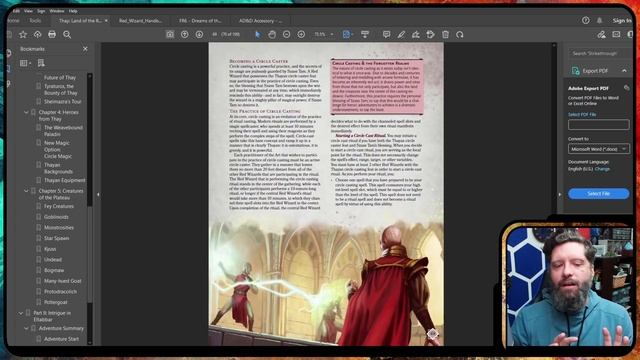Zoom out with the minus icon
The width and height of the screenshot is (640, 360).
tap(287, 35)
